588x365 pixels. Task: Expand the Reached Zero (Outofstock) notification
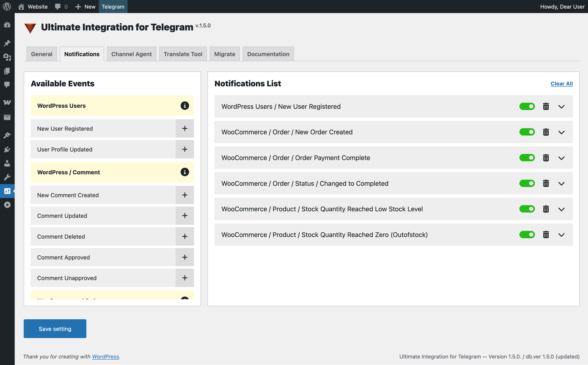[561, 235]
